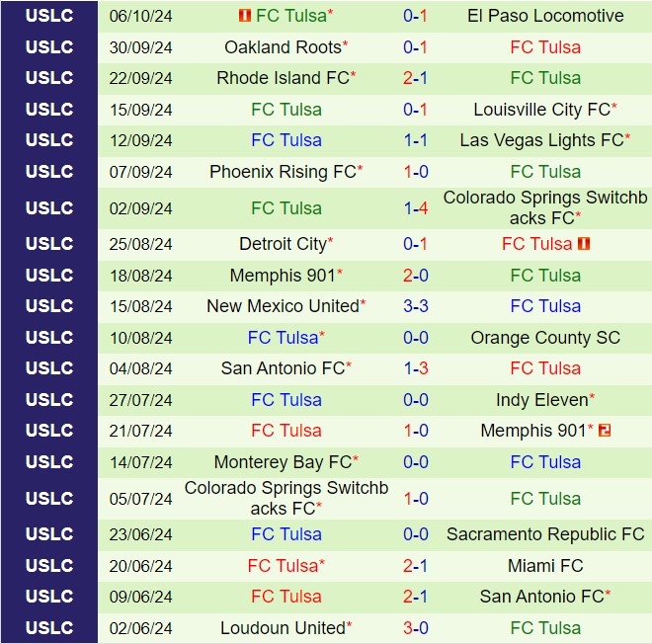This screenshot has height=644, width=652.
Task: Open the Rhode Island FC team page
Action: (282, 78)
